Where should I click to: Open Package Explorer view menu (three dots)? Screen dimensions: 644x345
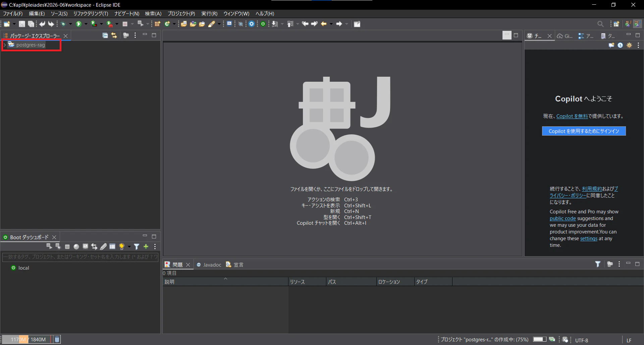(x=135, y=36)
